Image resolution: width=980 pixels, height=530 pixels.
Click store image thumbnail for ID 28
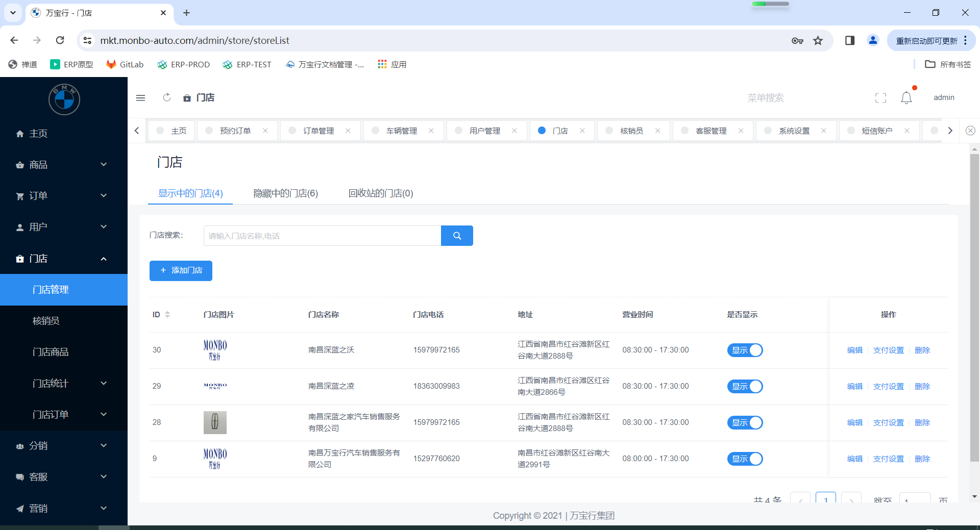(215, 422)
